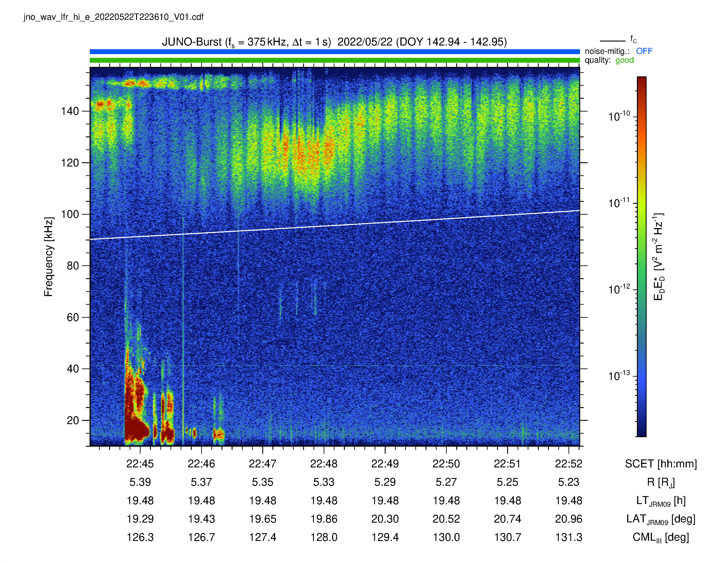728x563 pixels.
Task: Click the OFF noise-mitigation label
Action: click(x=644, y=51)
